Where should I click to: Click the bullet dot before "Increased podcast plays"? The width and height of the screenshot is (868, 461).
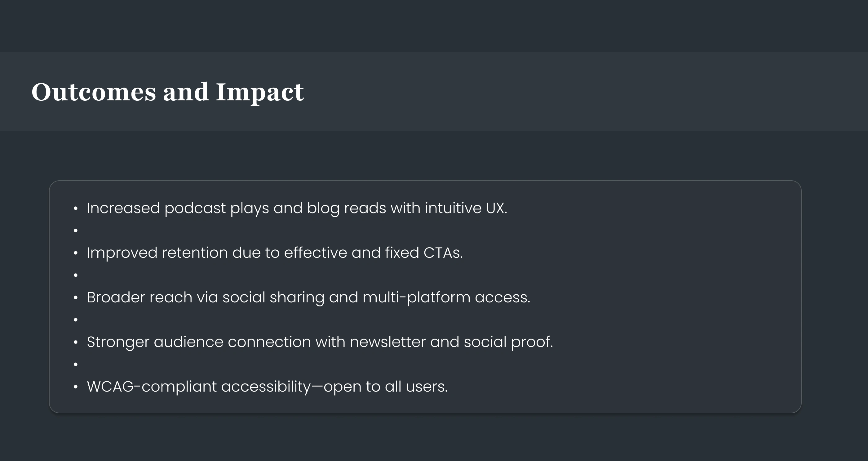tap(75, 209)
